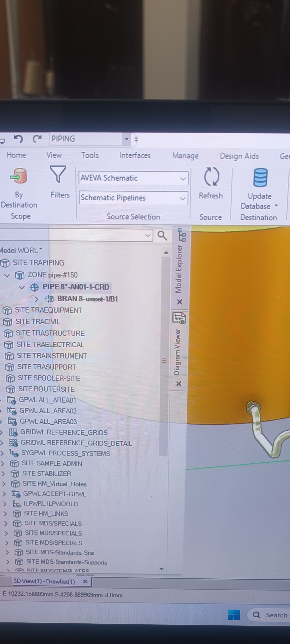Open the Design Aids ribbon tab
The image size is (290, 644).
239,156
